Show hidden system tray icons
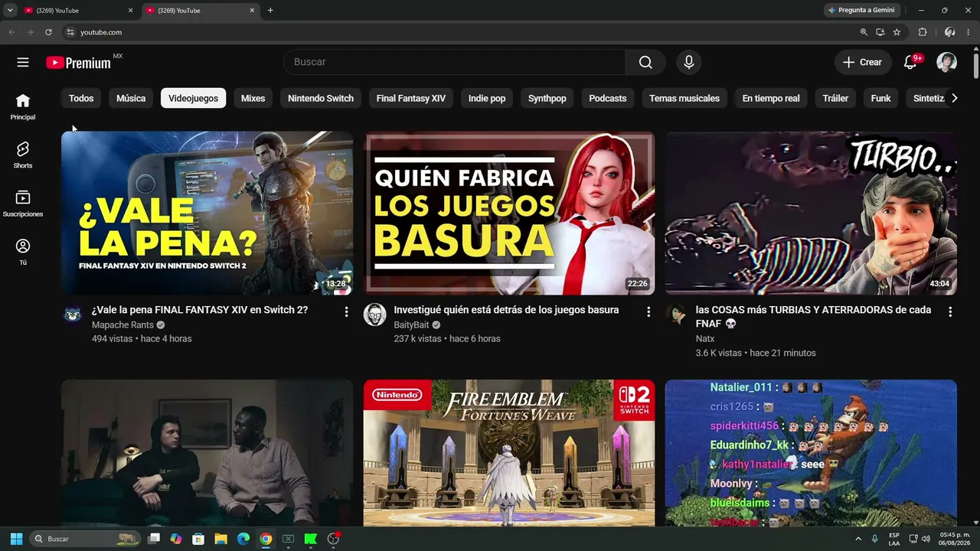This screenshot has height=551, width=980. point(858,539)
